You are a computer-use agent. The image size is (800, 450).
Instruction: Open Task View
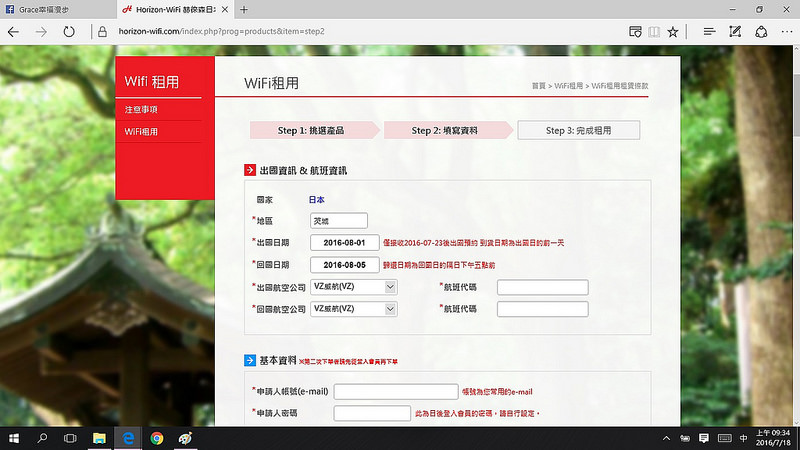70,438
